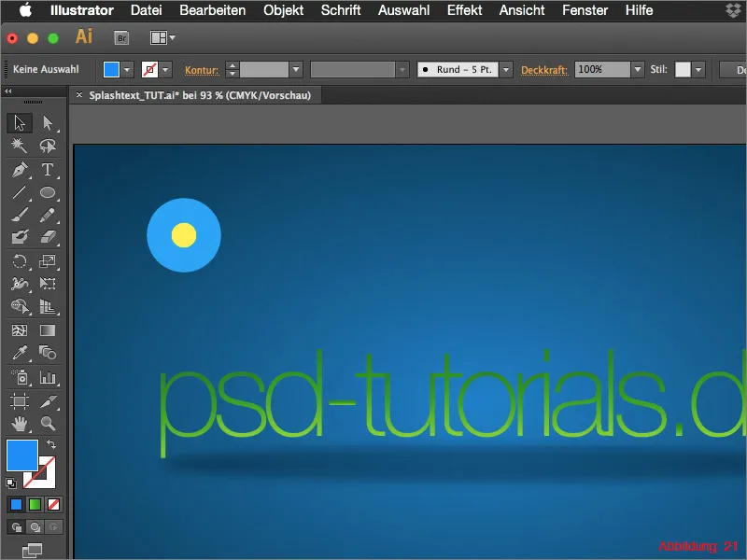Open the Deckkraft percentage dropdown
This screenshot has height=560, width=747.
638,69
